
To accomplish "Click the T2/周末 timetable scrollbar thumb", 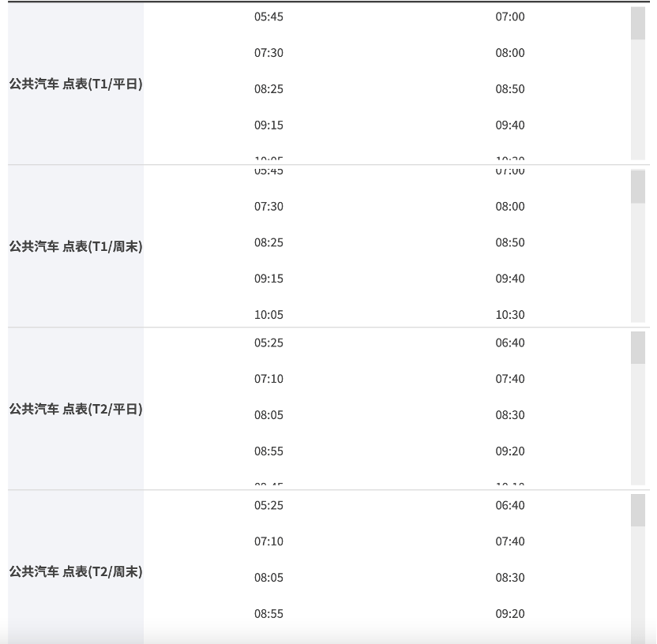I will click(638, 511).
